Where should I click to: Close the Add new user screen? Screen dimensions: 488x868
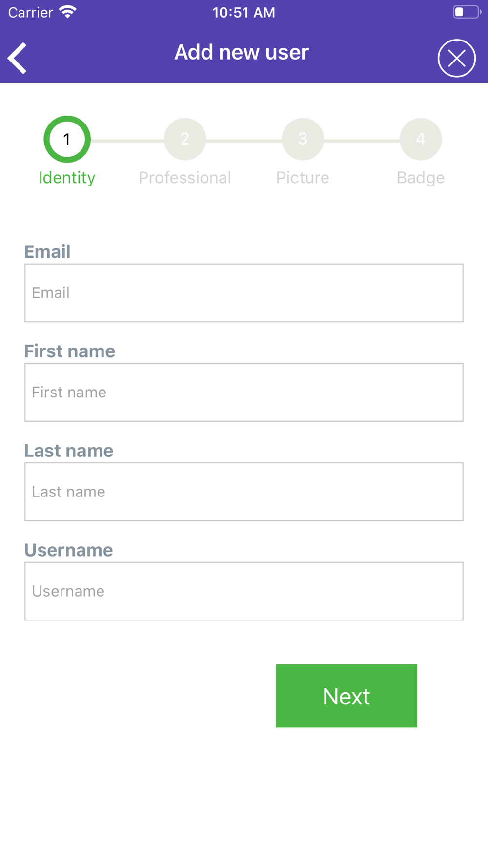(456, 59)
